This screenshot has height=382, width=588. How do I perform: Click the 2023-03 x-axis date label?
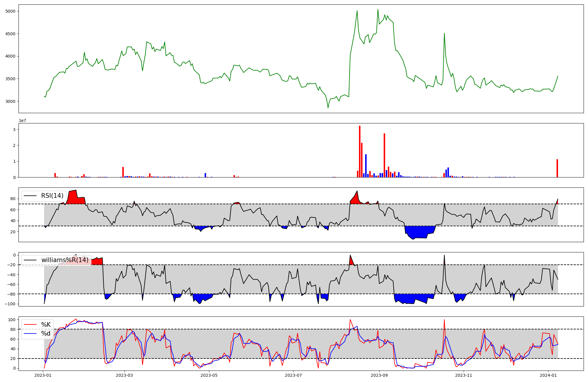point(124,375)
